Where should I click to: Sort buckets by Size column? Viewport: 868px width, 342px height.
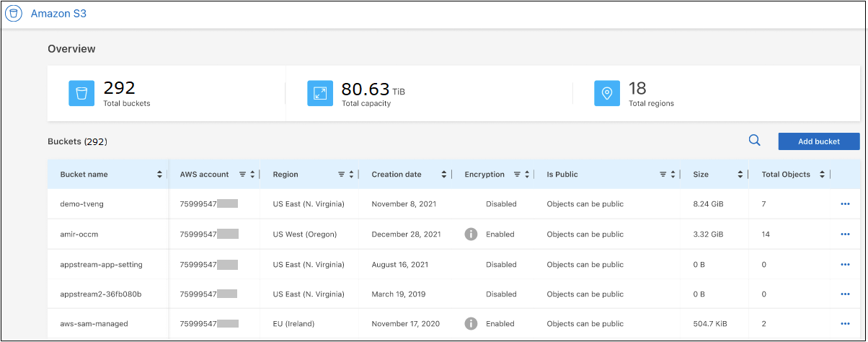[740, 175]
